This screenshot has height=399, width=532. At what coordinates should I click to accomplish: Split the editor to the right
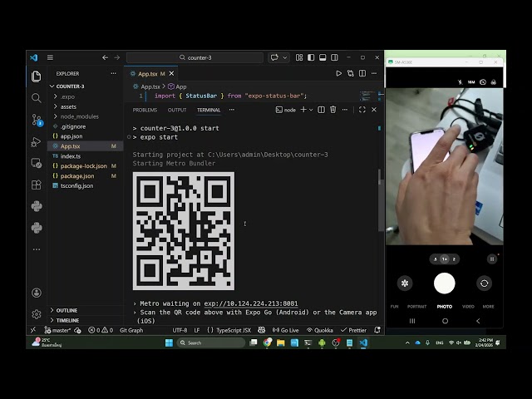pyautogui.click(x=362, y=73)
